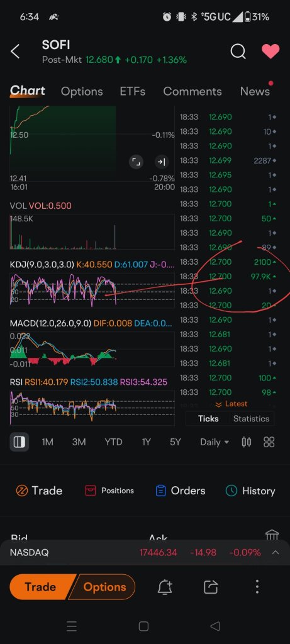Open Positions shortcut

pyautogui.click(x=109, y=491)
